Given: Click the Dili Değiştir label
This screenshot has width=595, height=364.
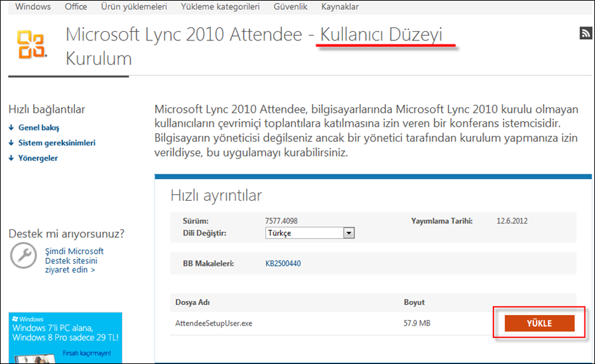Looking at the screenshot, I should [204, 233].
